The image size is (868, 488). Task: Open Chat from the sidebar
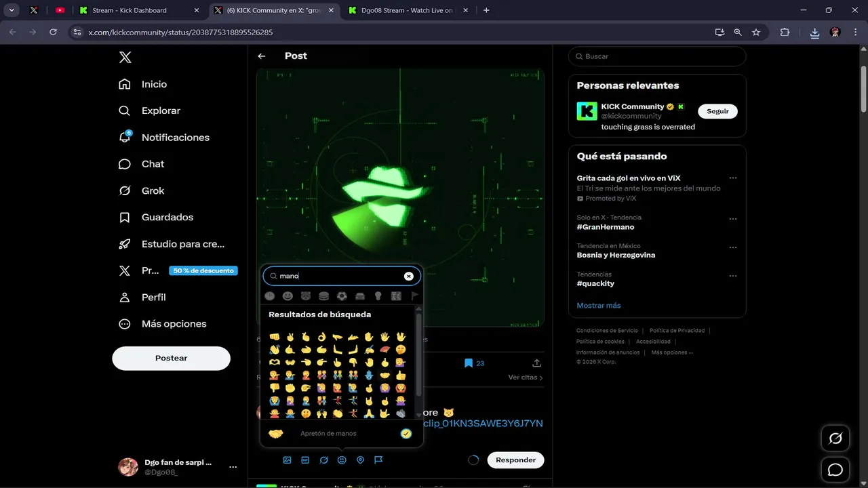(142, 164)
